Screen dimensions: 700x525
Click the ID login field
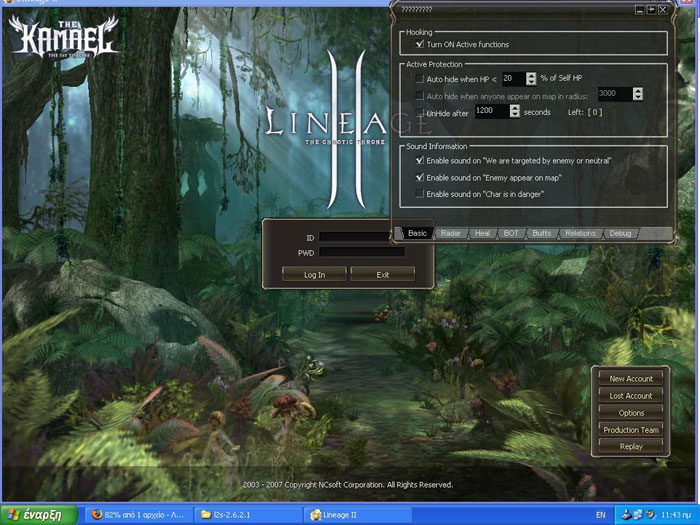(x=354, y=237)
